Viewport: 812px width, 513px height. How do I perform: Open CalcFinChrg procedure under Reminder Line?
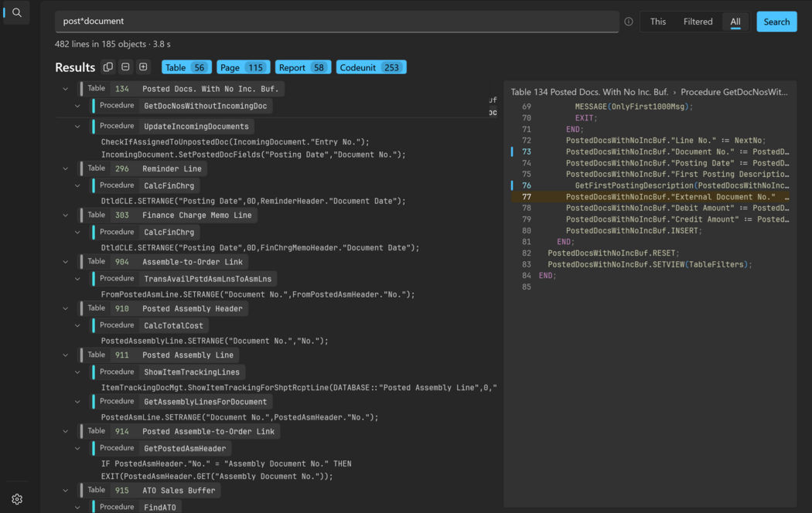tap(146, 185)
